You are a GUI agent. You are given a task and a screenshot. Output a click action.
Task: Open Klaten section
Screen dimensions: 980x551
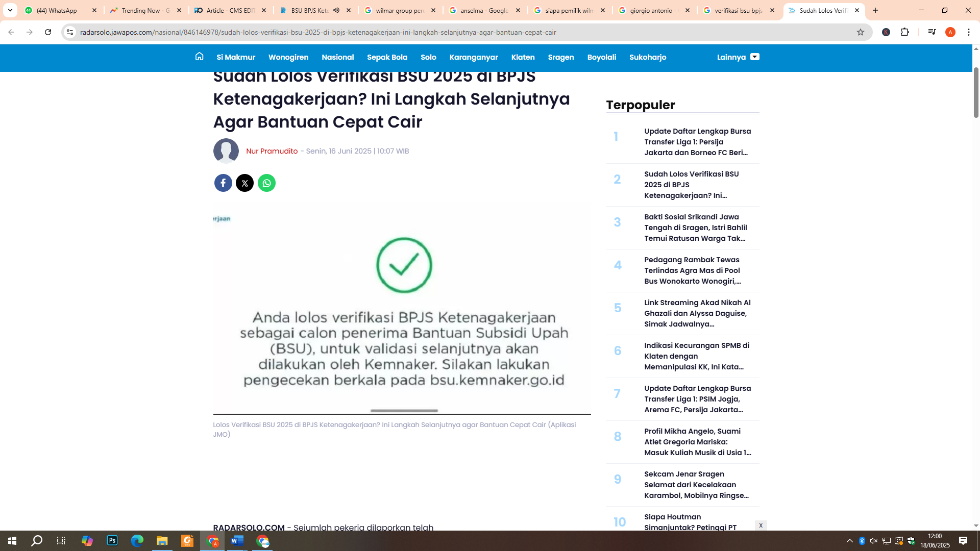pos(523,57)
